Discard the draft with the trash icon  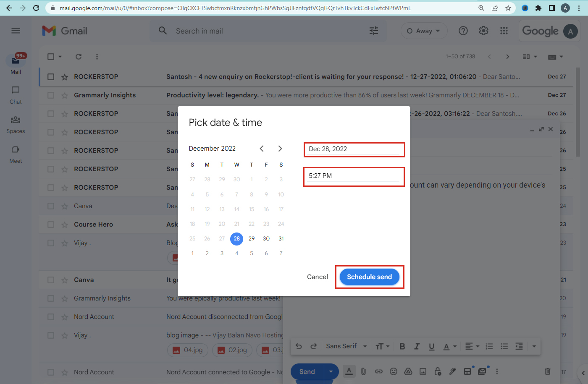click(x=548, y=371)
